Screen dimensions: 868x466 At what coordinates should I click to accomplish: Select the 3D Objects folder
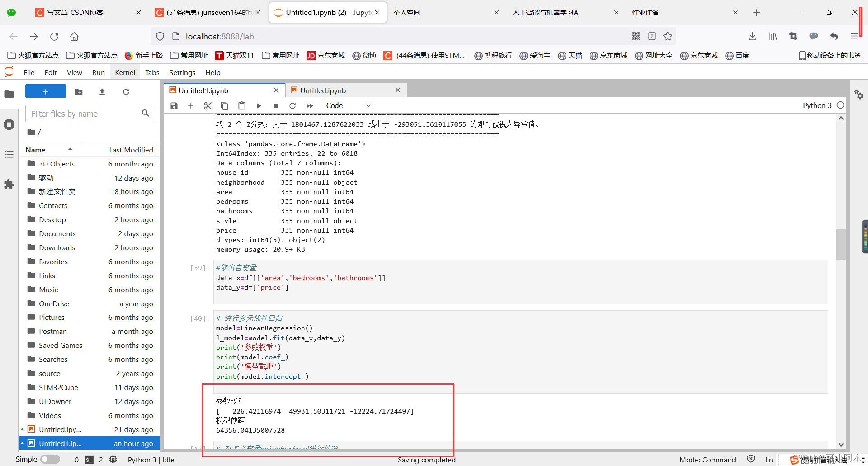point(90,164)
